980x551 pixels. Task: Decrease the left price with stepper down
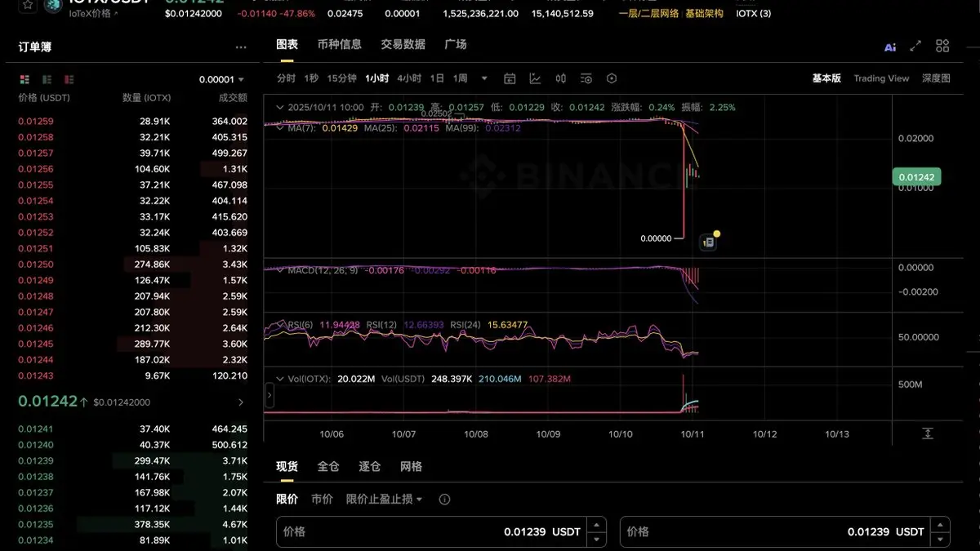[597, 539]
